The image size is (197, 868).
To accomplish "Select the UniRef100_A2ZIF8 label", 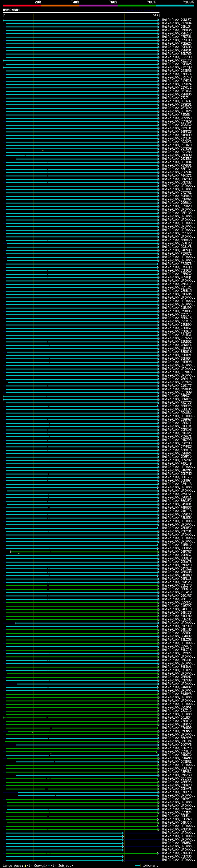I will 176,60.
